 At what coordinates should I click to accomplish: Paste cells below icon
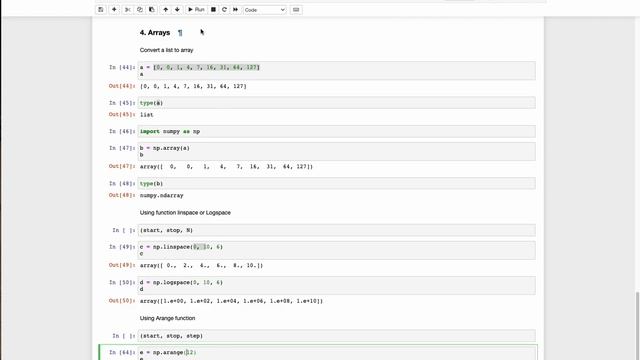pyautogui.click(x=152, y=9)
